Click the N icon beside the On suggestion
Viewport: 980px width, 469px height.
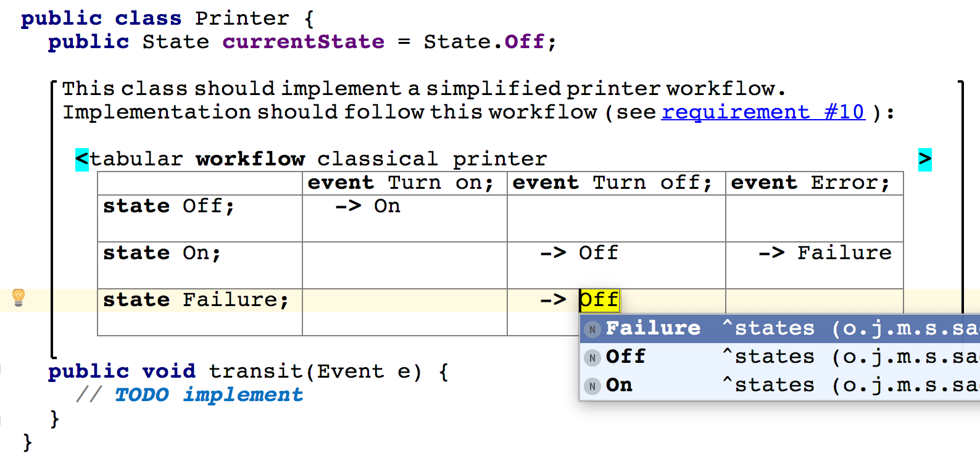coord(592,386)
